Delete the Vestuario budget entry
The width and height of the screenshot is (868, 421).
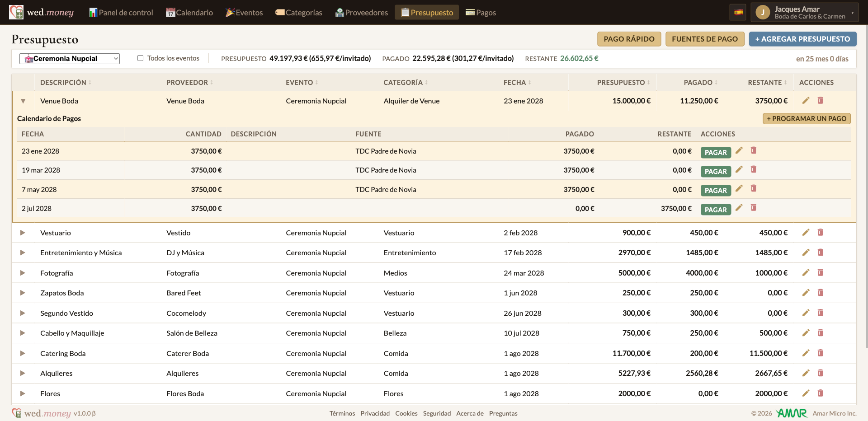(x=821, y=232)
